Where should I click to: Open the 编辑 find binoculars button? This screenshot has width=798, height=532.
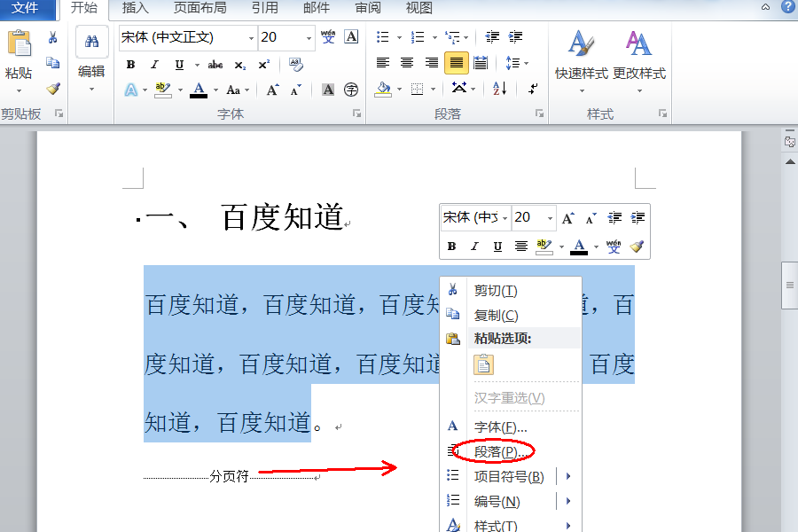[x=91, y=42]
